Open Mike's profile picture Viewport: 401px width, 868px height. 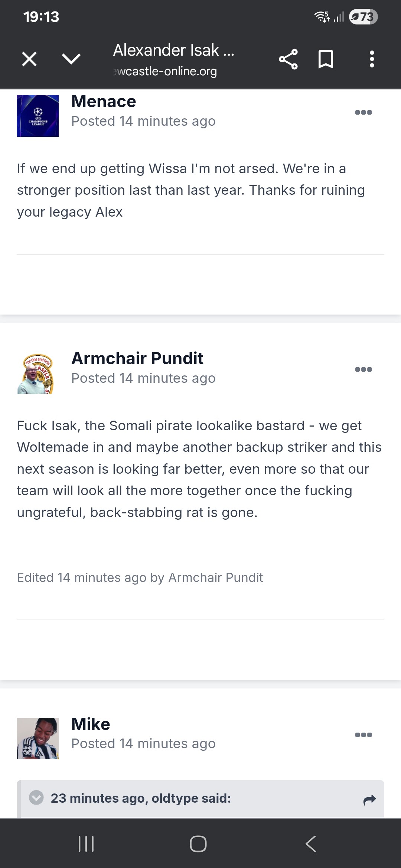tap(38, 738)
